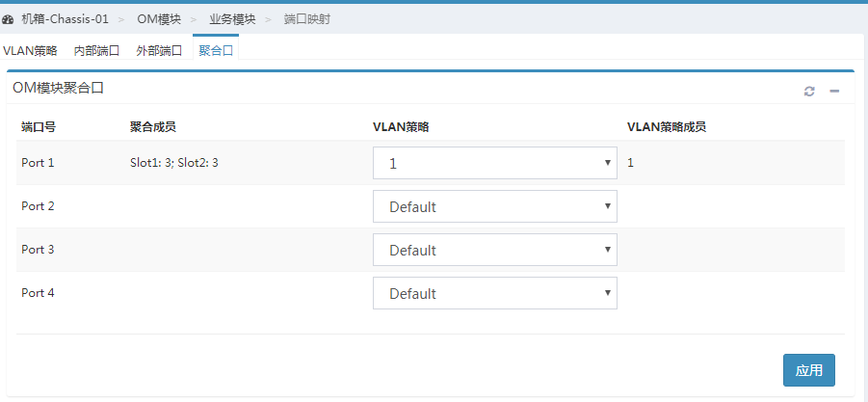Open the VLAN策略 dropdown for Port 4
Viewport: 868px width, 402px height.
[x=495, y=293]
